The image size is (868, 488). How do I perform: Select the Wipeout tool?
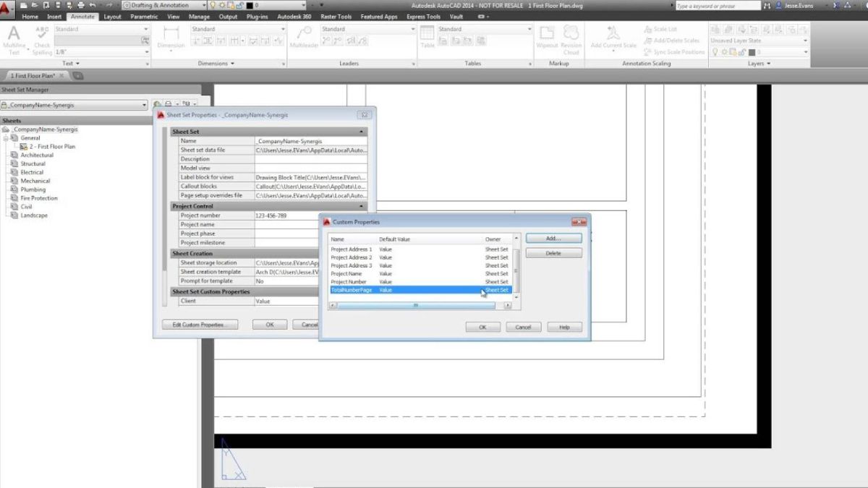(547, 37)
